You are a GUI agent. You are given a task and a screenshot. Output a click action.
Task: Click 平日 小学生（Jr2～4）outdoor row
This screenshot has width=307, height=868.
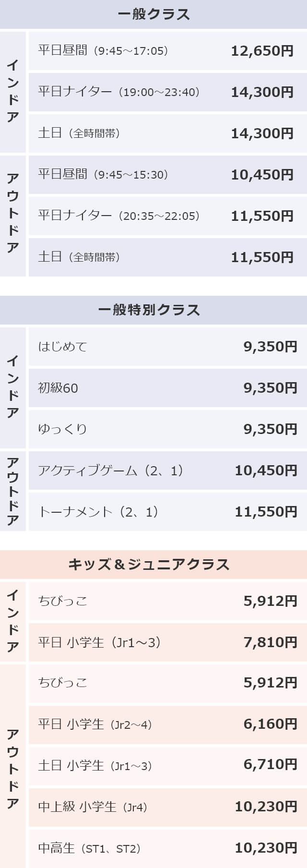click(x=168, y=724)
